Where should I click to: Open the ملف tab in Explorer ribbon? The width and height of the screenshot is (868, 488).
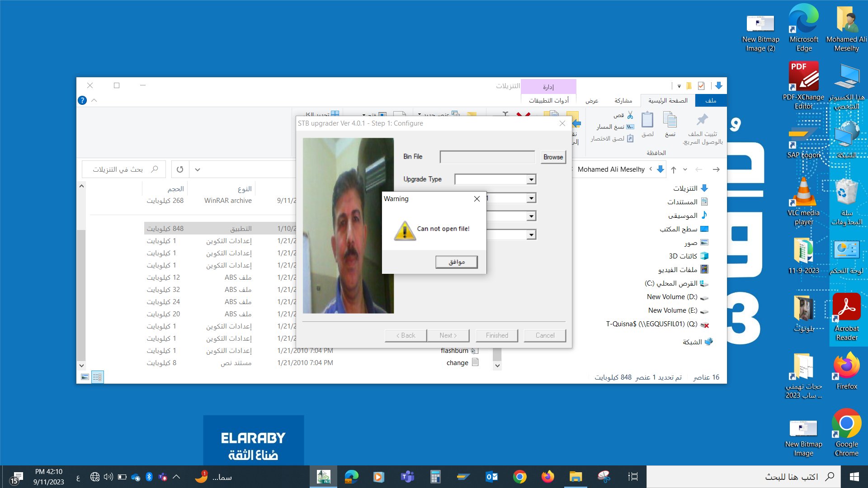(x=711, y=100)
